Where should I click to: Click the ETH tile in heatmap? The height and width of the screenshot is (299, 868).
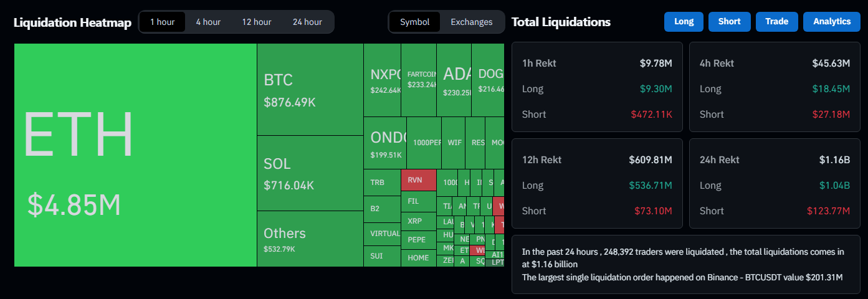135,155
